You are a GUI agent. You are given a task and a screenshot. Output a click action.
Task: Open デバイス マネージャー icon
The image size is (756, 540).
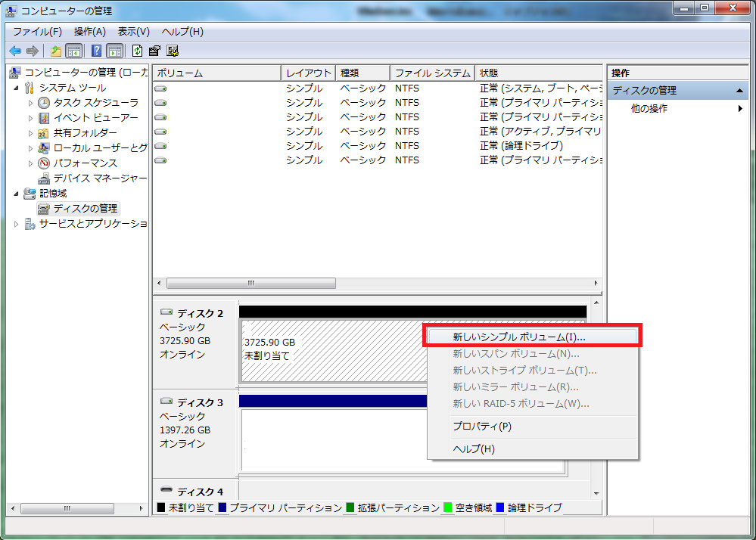click(44, 178)
